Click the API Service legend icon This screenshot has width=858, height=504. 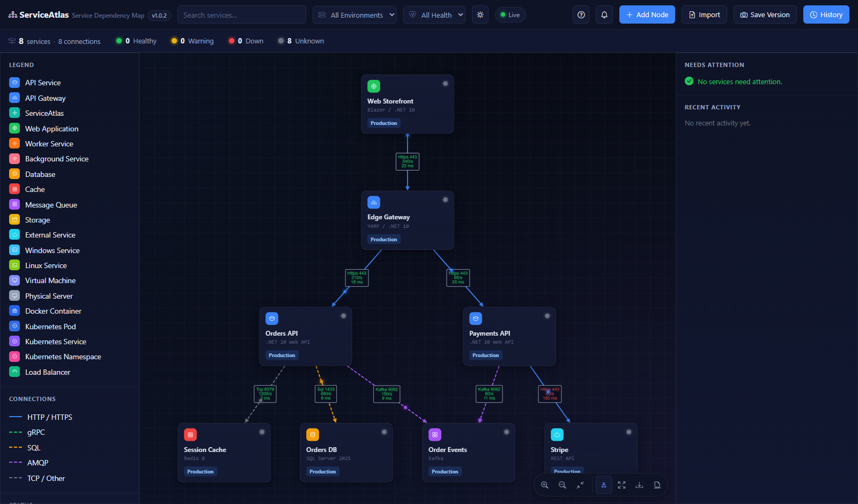point(14,83)
